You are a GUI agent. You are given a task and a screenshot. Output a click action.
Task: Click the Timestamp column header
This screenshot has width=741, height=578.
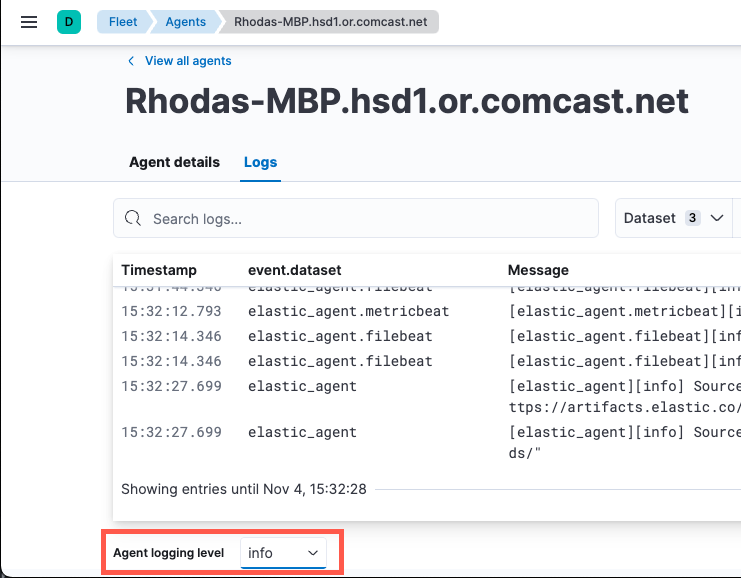pyautogui.click(x=159, y=270)
